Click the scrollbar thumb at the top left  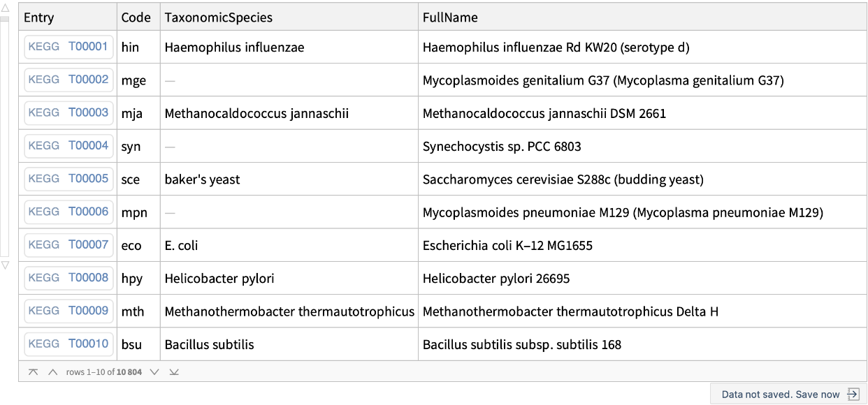[x=5, y=19]
